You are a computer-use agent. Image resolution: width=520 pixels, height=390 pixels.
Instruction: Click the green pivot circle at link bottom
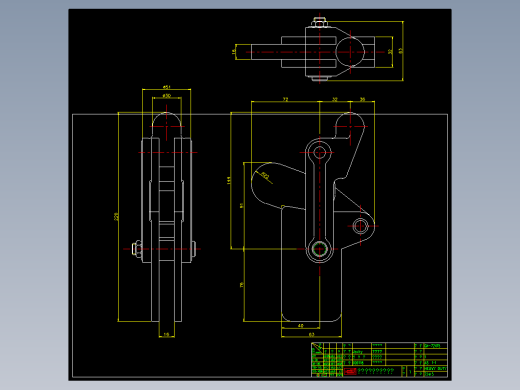[319, 249]
